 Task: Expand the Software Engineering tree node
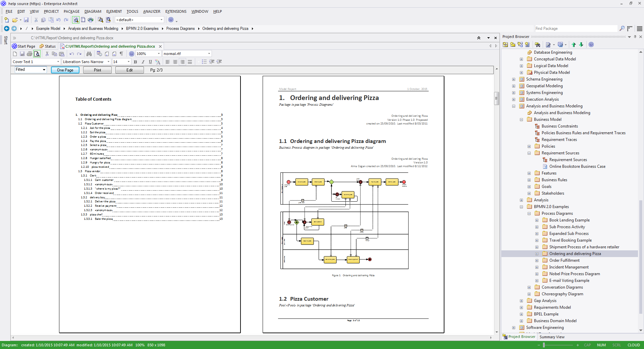coord(514,328)
